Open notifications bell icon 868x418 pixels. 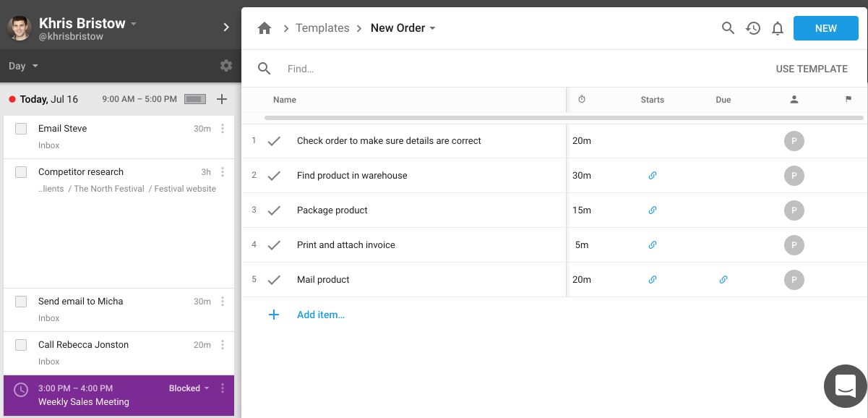point(778,28)
